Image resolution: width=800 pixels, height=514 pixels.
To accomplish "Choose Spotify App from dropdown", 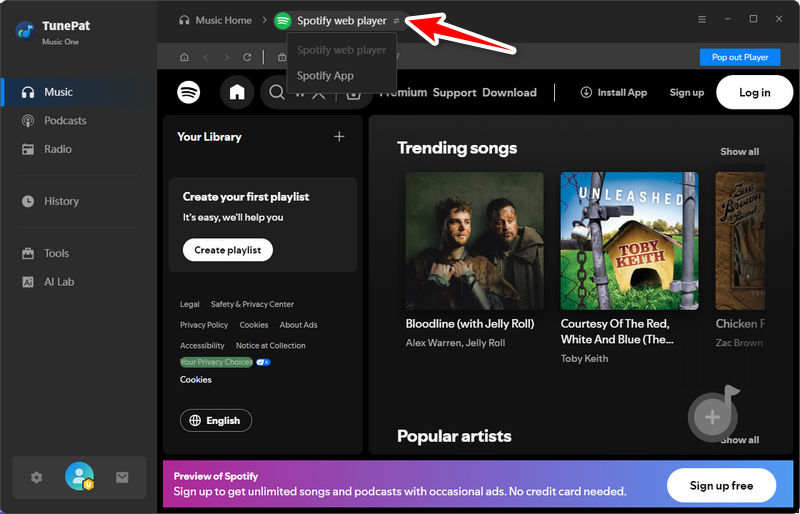I will click(325, 76).
